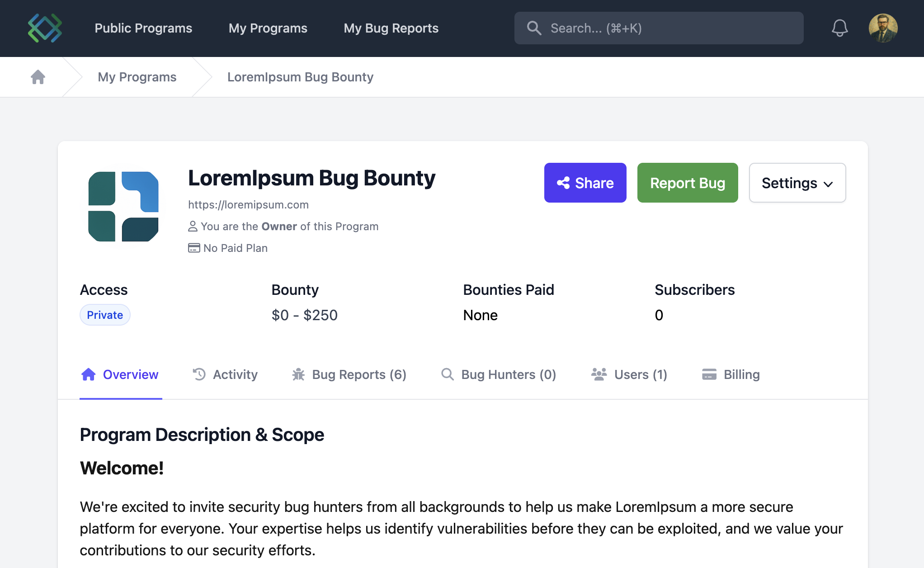
Task: Switch to the Activity tab
Action: click(235, 374)
